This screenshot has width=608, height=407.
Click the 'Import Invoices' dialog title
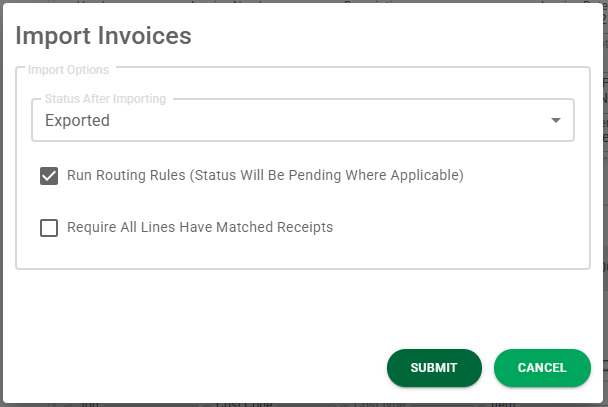click(x=103, y=36)
